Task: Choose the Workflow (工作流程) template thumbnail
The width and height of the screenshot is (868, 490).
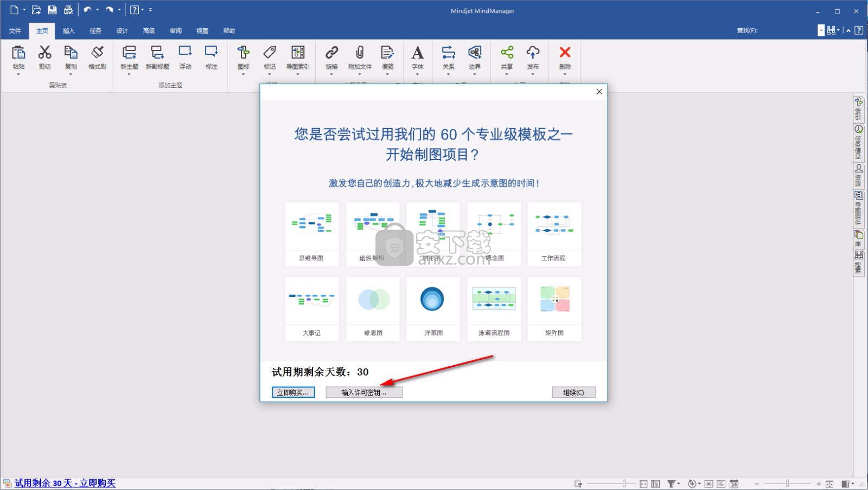Action: pyautogui.click(x=554, y=234)
